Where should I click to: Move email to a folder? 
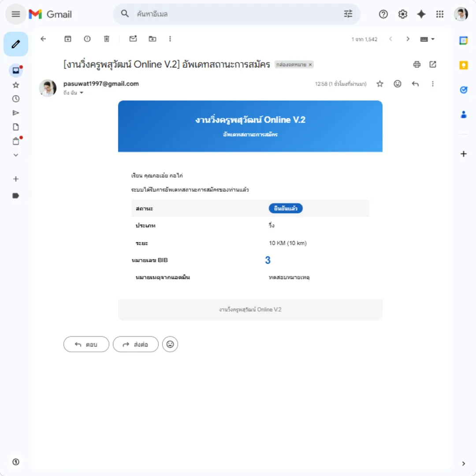152,39
